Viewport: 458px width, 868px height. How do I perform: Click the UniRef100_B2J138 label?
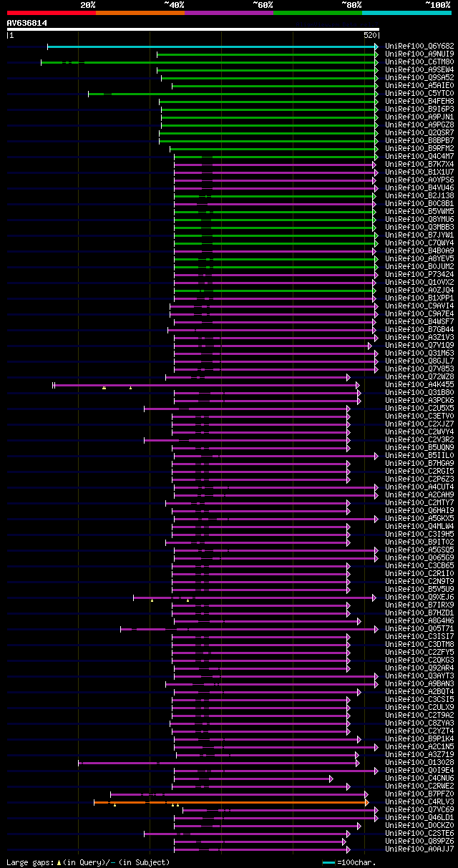click(x=419, y=196)
